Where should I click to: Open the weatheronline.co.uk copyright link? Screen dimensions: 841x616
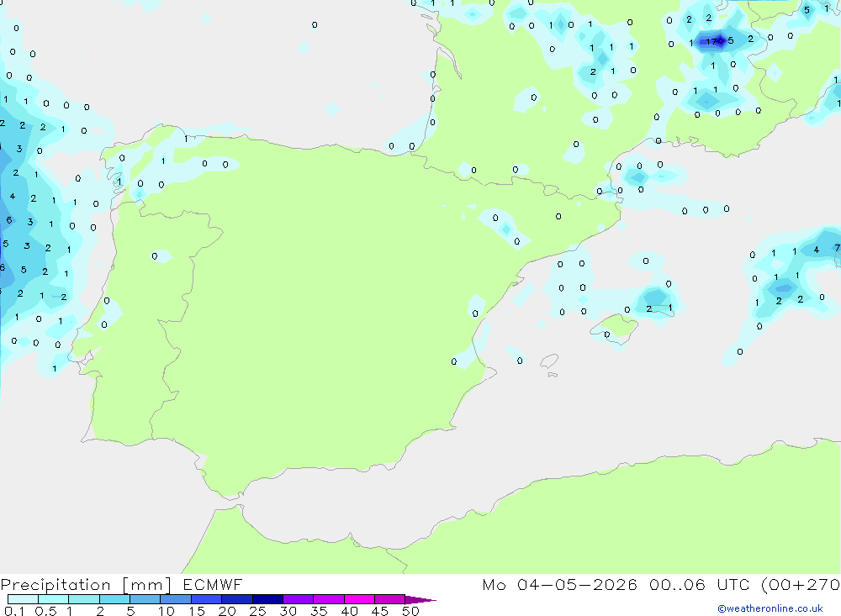(x=770, y=608)
